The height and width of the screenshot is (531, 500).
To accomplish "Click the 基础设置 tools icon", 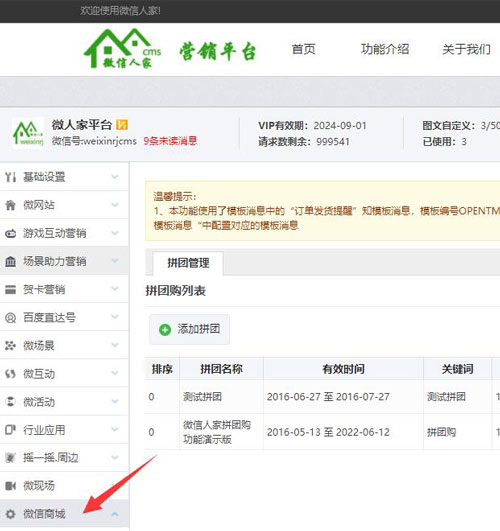I will pyautogui.click(x=10, y=177).
